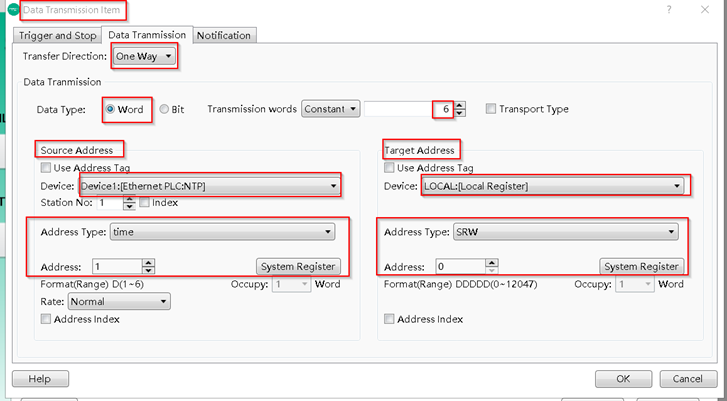
Task: Select the Word data type radio button
Action: click(x=111, y=109)
